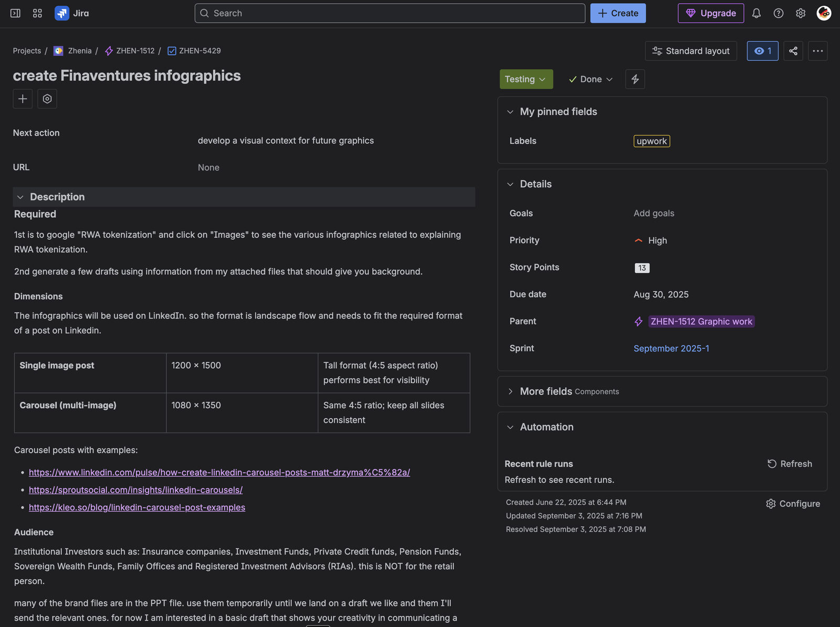Click the Single image post cell
This screenshot has width=840, height=627.
90,373
